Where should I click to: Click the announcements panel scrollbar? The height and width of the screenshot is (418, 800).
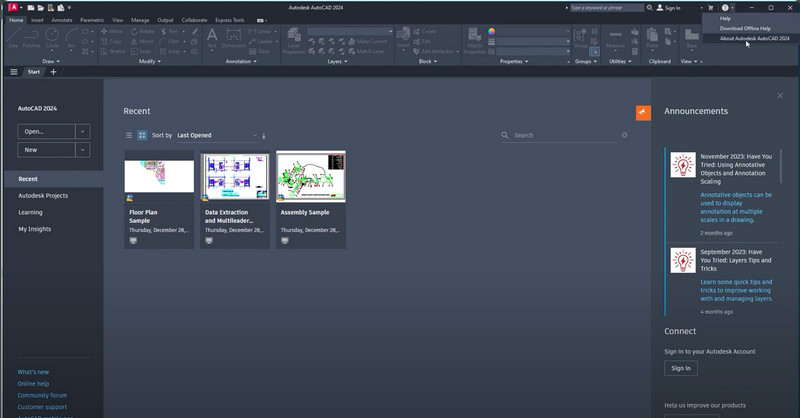[x=780, y=166]
